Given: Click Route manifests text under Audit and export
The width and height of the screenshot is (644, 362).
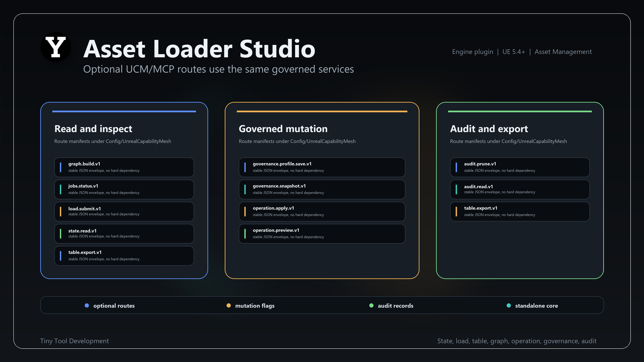Looking at the screenshot, I should 508,141.
